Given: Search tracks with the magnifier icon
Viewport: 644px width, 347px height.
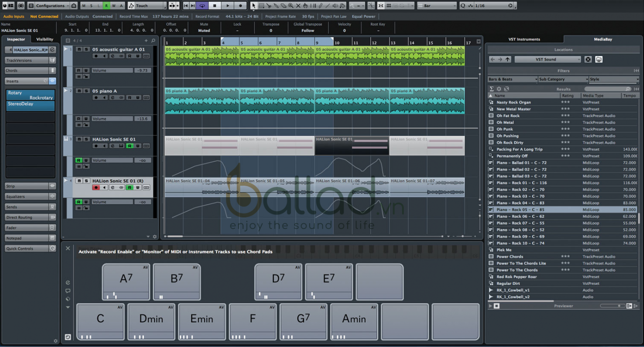Looking at the screenshot, I should (154, 40).
